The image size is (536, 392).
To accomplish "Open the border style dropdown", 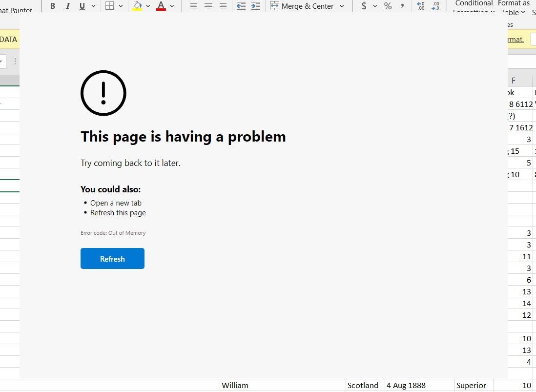I will [x=120, y=6].
